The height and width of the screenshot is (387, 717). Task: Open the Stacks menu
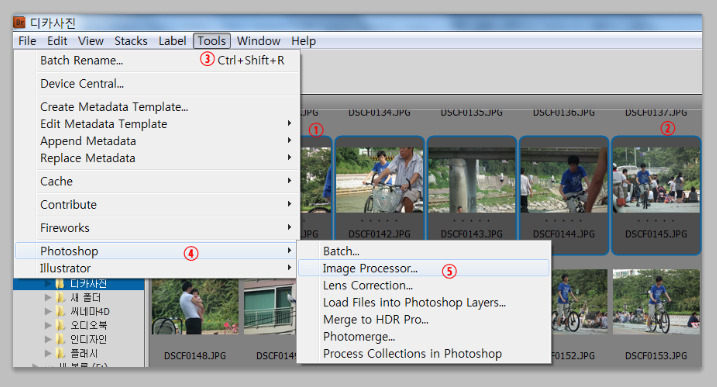pos(131,41)
